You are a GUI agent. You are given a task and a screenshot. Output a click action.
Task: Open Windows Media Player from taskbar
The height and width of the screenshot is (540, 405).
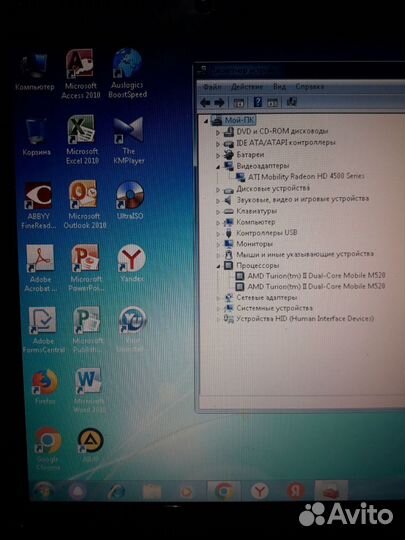[186, 492]
